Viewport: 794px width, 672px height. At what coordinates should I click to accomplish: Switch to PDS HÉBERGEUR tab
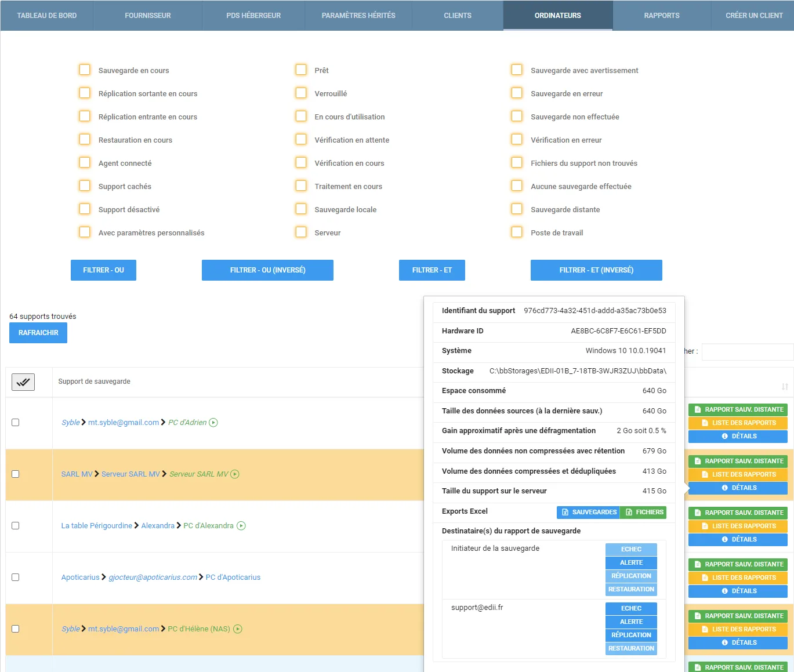pyautogui.click(x=253, y=16)
